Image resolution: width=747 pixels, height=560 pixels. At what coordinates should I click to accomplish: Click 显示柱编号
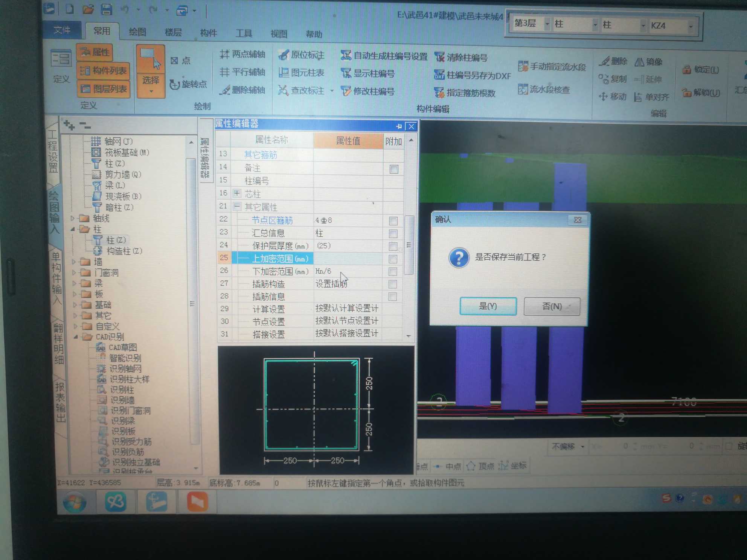coord(367,73)
